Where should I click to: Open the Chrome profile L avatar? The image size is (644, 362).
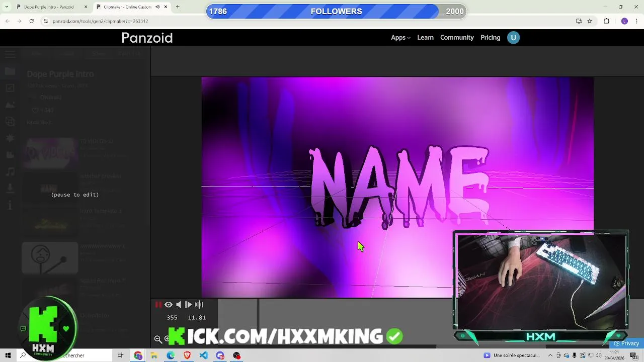(624, 21)
